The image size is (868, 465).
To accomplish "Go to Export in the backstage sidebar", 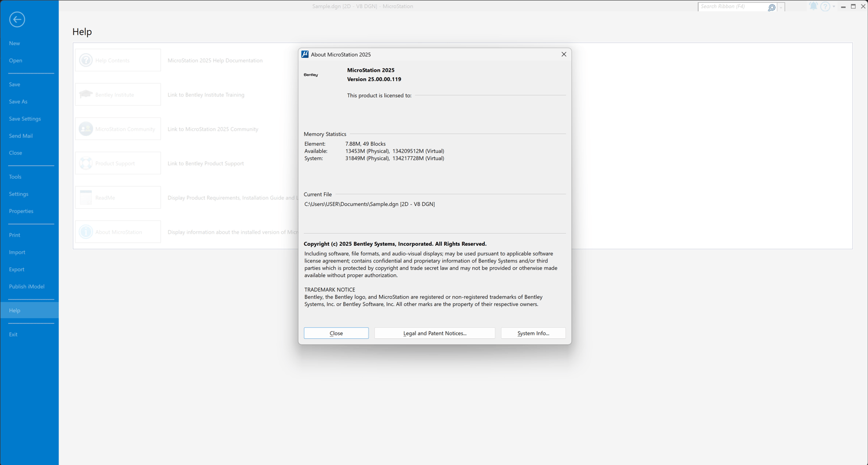I will [x=30, y=270].
